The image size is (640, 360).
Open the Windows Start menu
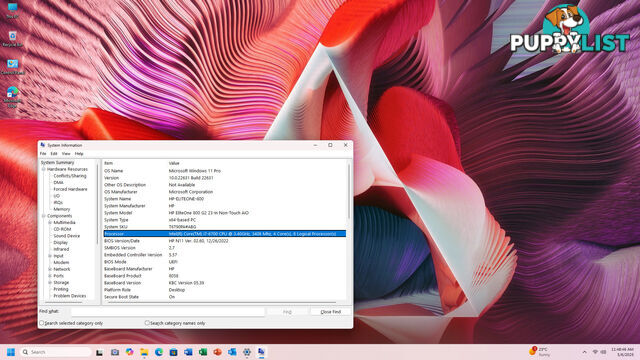pos(11,352)
